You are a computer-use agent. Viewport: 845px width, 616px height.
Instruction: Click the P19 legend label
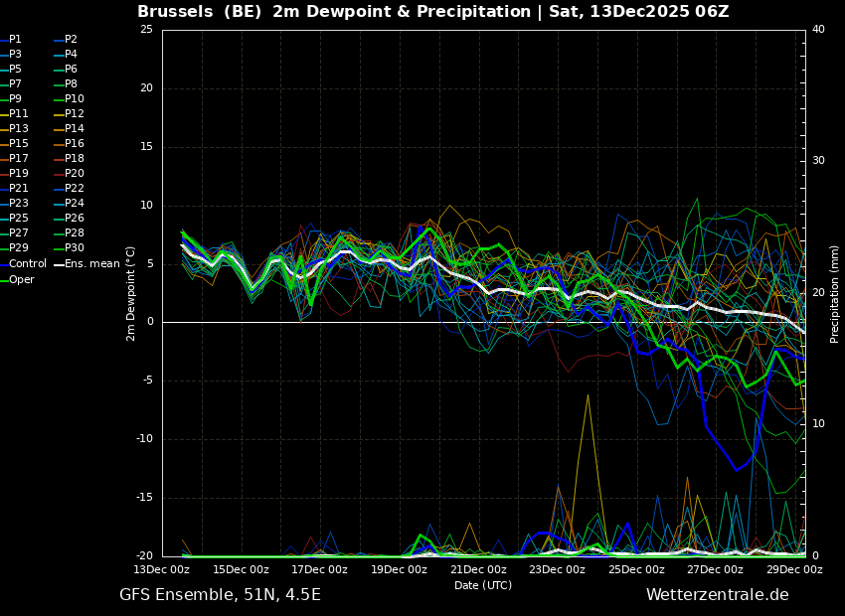click(19, 174)
